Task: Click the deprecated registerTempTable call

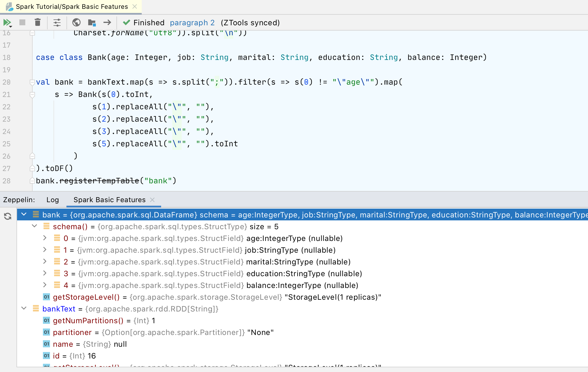Action: click(x=99, y=181)
